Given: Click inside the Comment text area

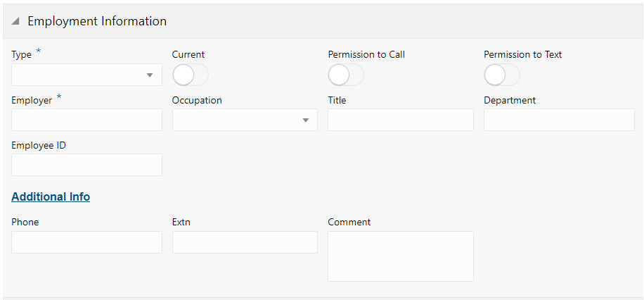Looking at the screenshot, I should (400, 256).
